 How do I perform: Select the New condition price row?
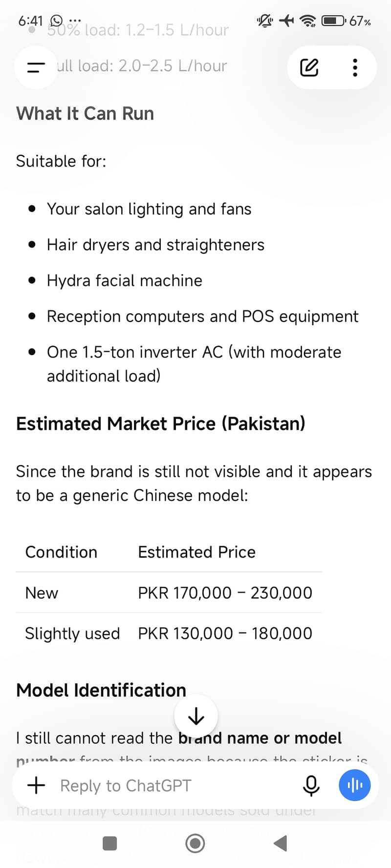click(169, 593)
